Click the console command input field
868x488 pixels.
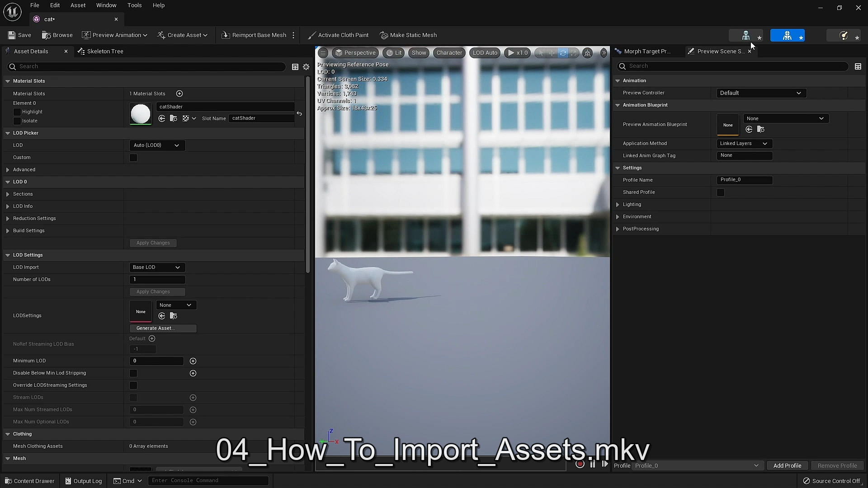(x=208, y=480)
